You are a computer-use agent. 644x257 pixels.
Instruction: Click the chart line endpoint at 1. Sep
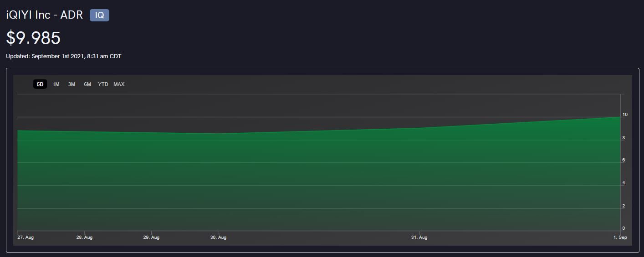click(x=620, y=117)
